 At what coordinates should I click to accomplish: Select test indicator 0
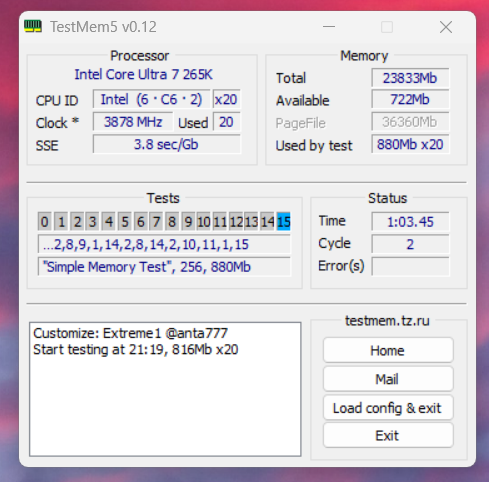(x=45, y=222)
